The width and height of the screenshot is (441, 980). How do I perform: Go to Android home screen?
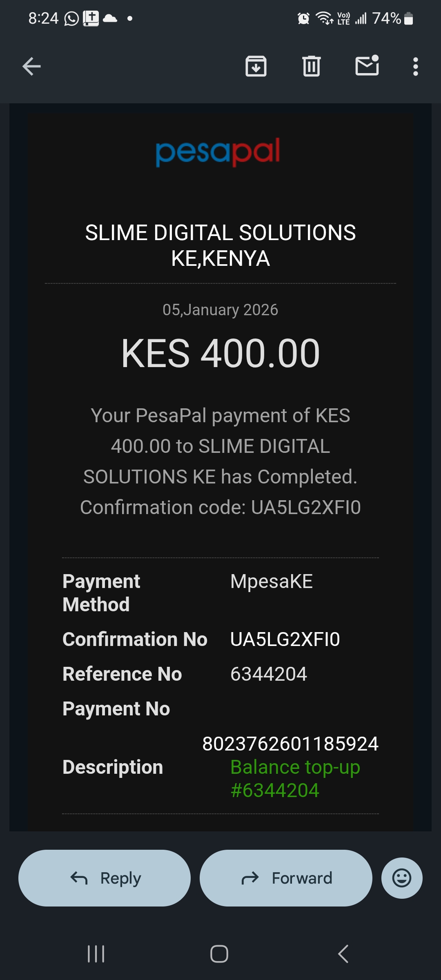point(219,954)
